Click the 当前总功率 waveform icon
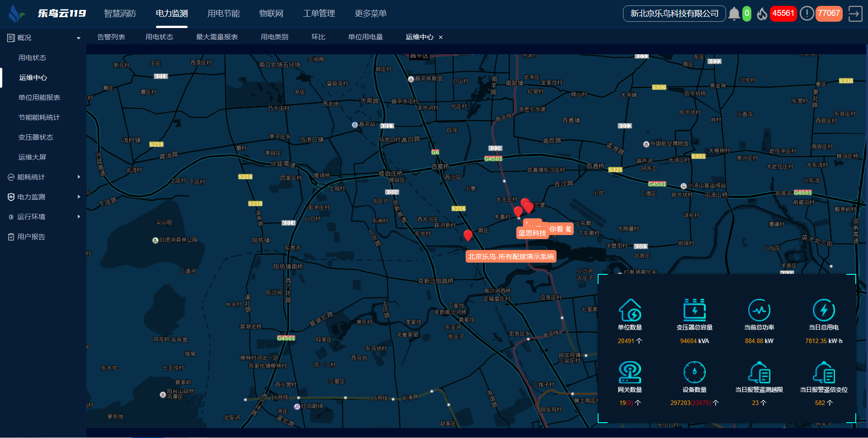The width and height of the screenshot is (868, 438). pos(759,310)
